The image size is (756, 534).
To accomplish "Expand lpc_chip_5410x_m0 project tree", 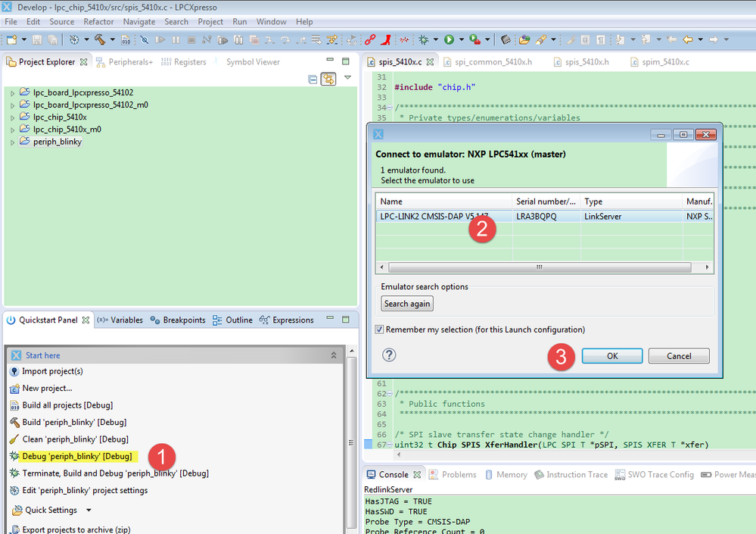I will point(13,130).
